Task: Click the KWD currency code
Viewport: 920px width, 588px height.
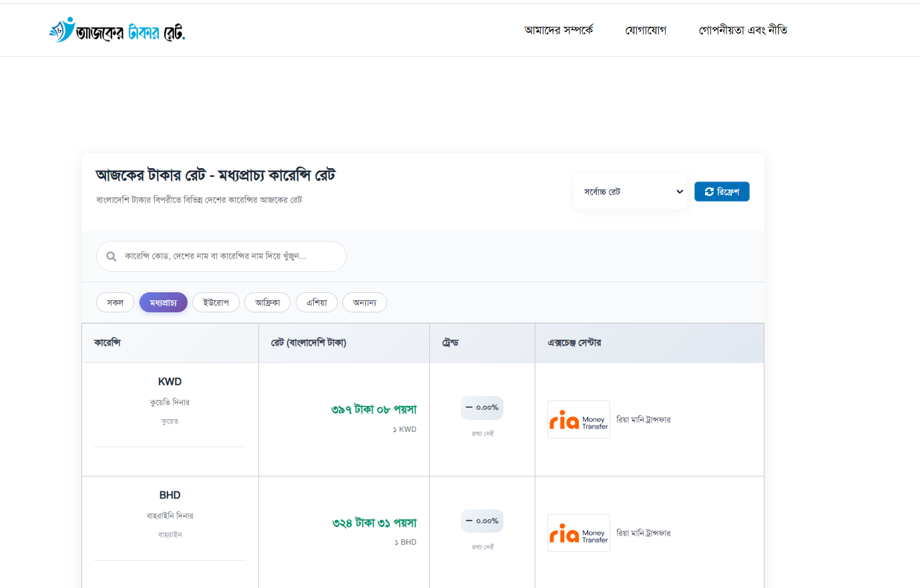Action: (x=170, y=382)
